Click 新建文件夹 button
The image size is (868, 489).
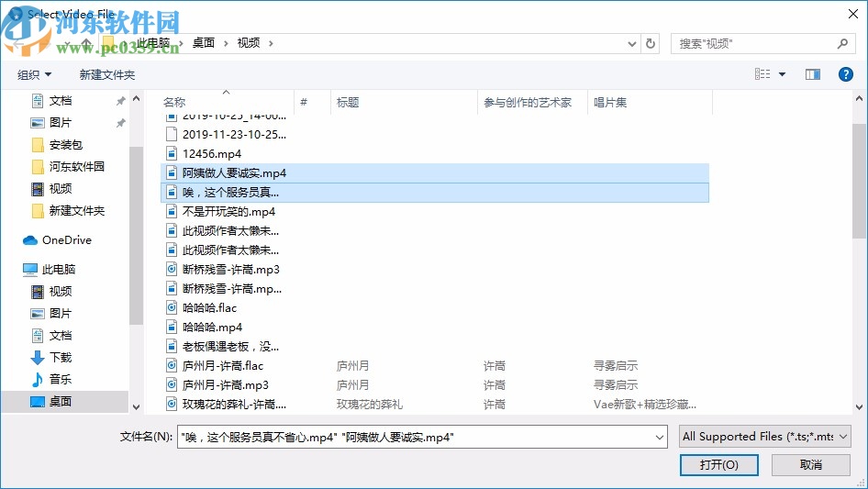(106, 74)
